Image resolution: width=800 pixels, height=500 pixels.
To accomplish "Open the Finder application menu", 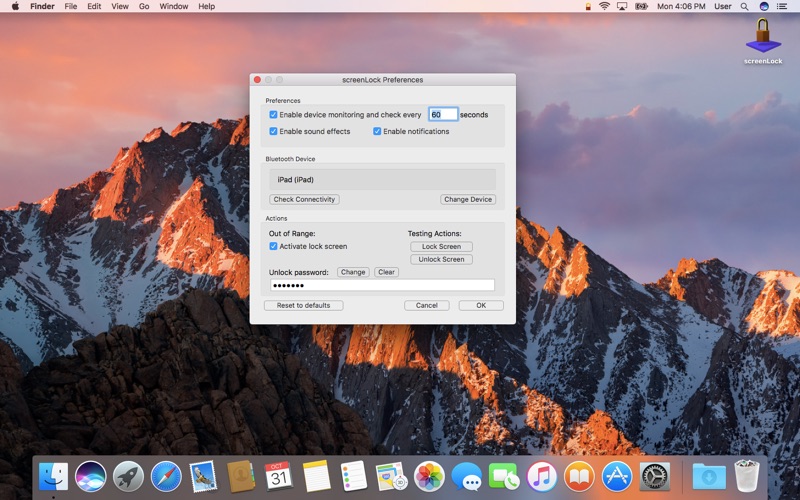I will [42, 6].
